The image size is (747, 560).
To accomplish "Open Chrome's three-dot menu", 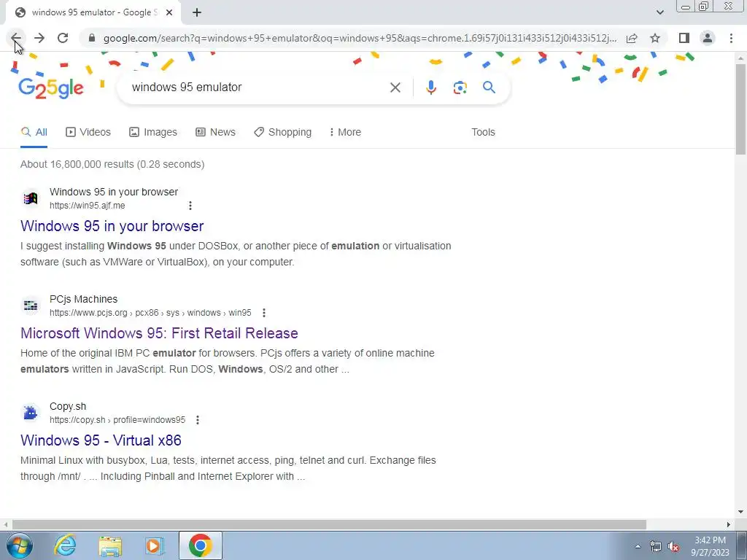I will 731,38.
